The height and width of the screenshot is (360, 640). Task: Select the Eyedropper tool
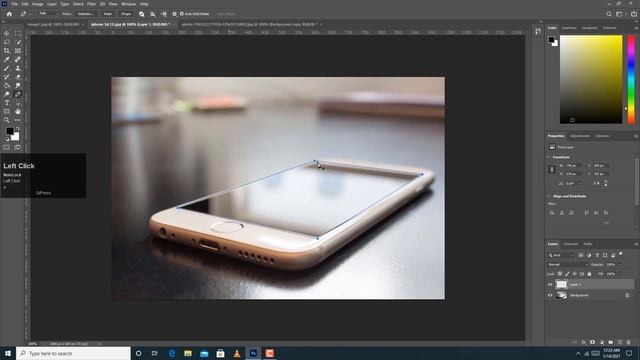pos(7,60)
